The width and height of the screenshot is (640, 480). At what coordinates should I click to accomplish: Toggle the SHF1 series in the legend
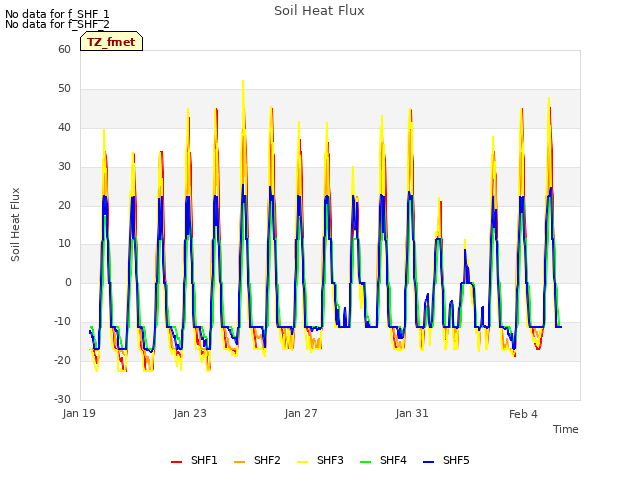(194, 460)
